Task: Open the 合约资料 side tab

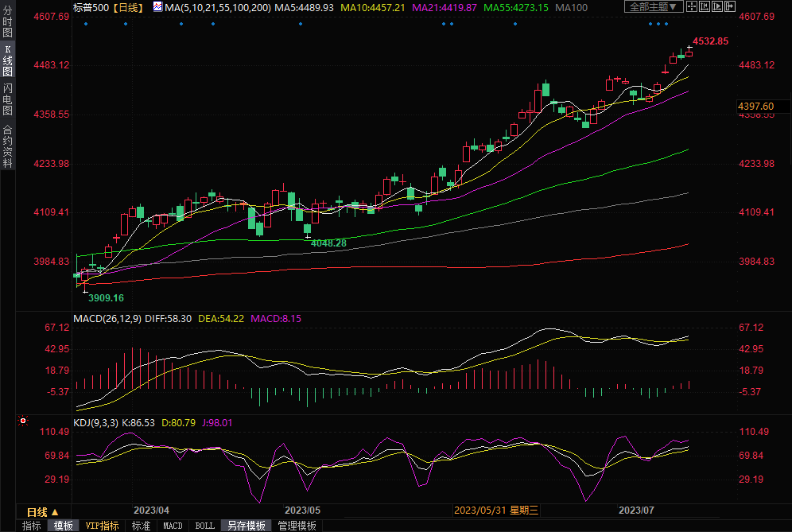Action: click(x=7, y=146)
